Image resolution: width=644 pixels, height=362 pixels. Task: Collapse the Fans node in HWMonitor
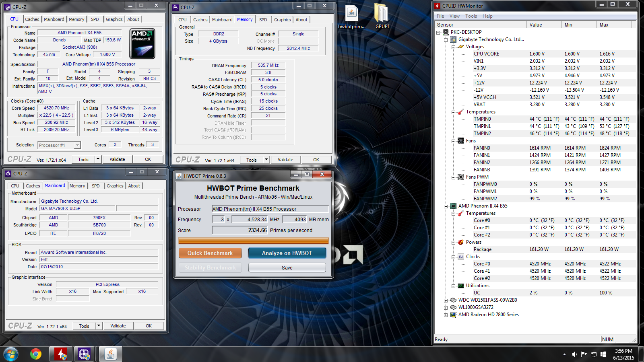pyautogui.click(x=453, y=141)
